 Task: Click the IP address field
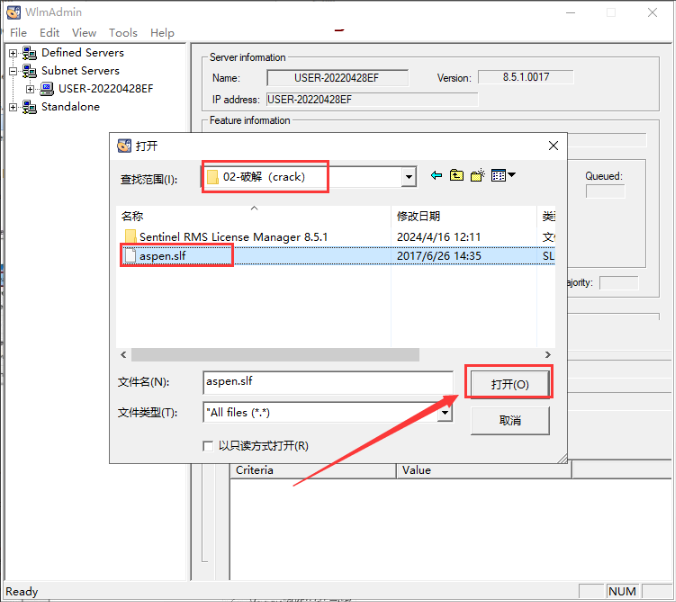click(x=372, y=99)
